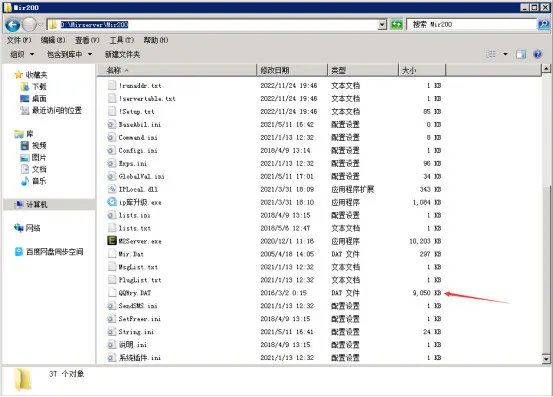Select the Mir.Dat file icon
This screenshot has height=397, width=553.
pos(112,254)
